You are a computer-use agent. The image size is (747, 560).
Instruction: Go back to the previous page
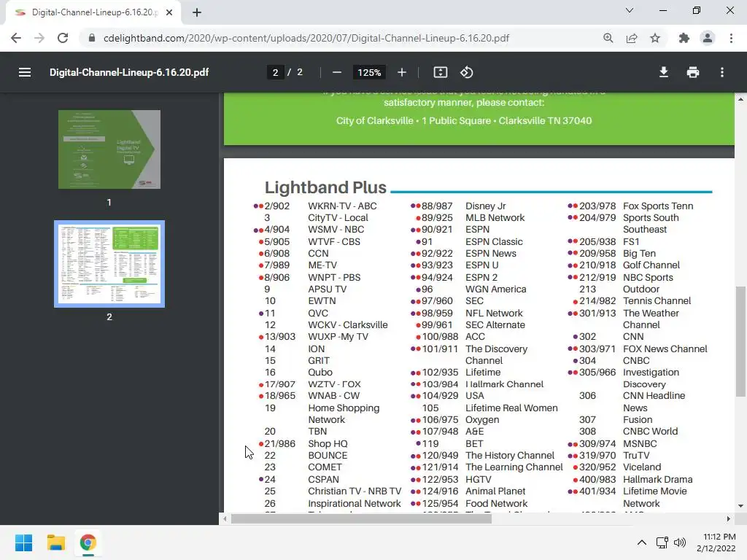(16, 38)
